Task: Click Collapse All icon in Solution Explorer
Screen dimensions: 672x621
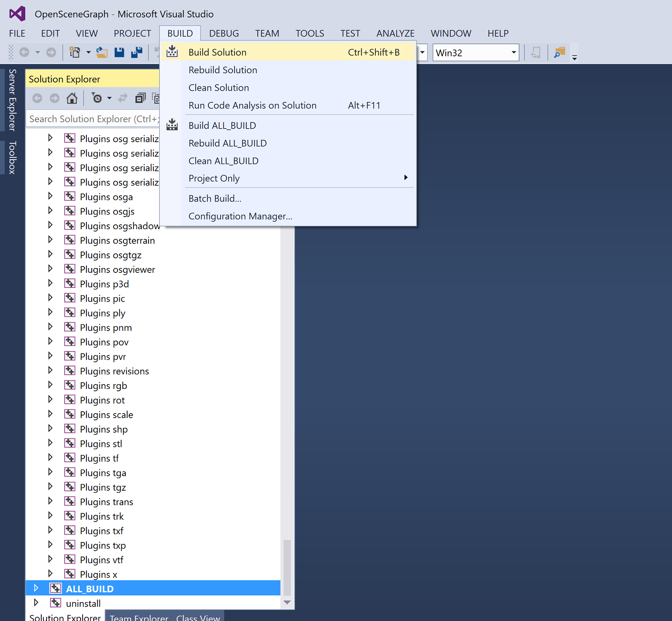Action: pos(140,98)
